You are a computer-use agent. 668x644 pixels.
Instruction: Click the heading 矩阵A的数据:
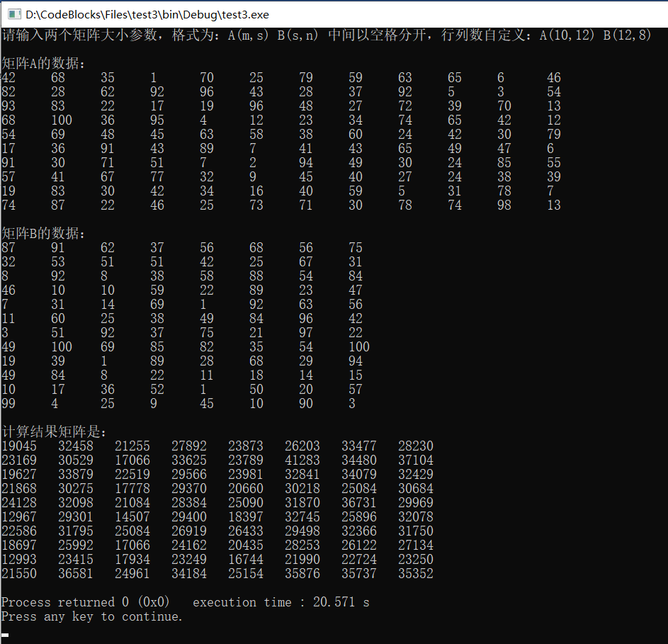pyautogui.click(x=43, y=64)
